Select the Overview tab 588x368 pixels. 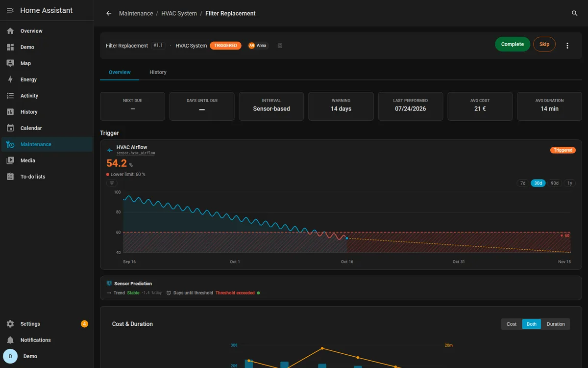(120, 72)
